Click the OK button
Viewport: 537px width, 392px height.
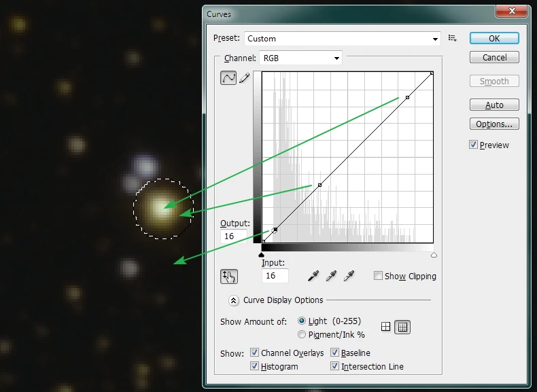pyautogui.click(x=494, y=39)
